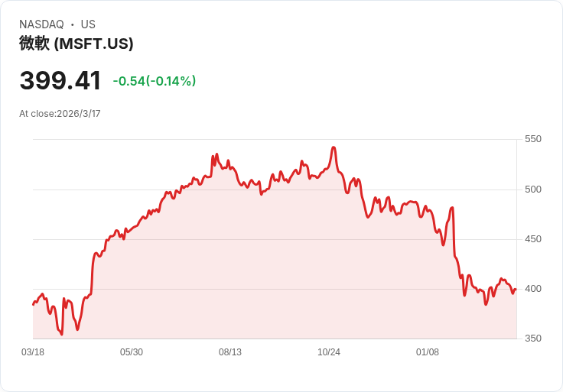Image resolution: width=563 pixels, height=392 pixels.
Task: Click the highest peak of the price line
Action: 334,147
